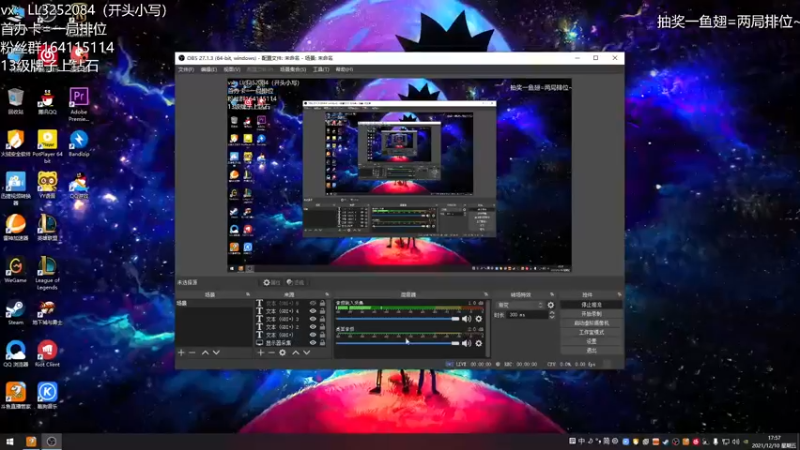Open the 文件(F) menu in OBS
This screenshot has width=800, height=450.
[186, 69]
